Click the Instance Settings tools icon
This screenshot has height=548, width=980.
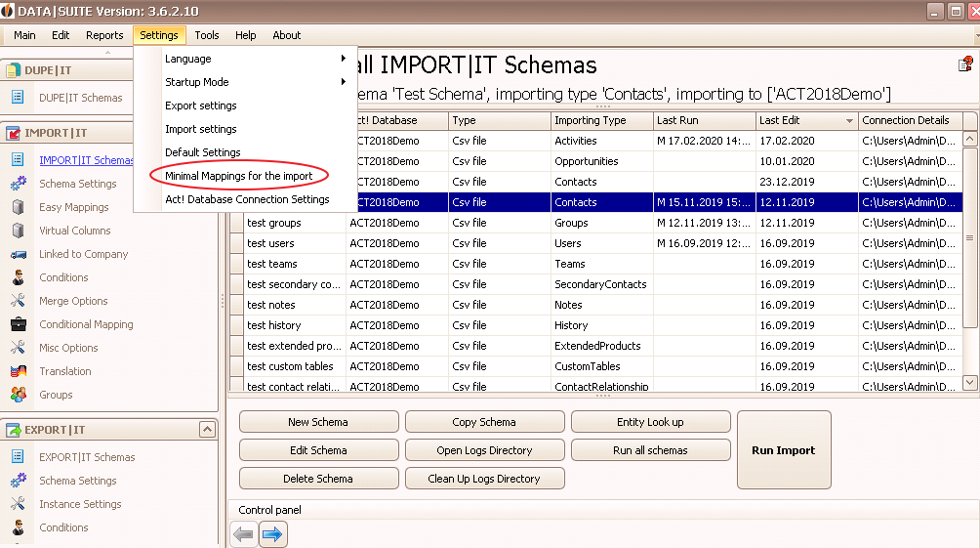(x=19, y=504)
